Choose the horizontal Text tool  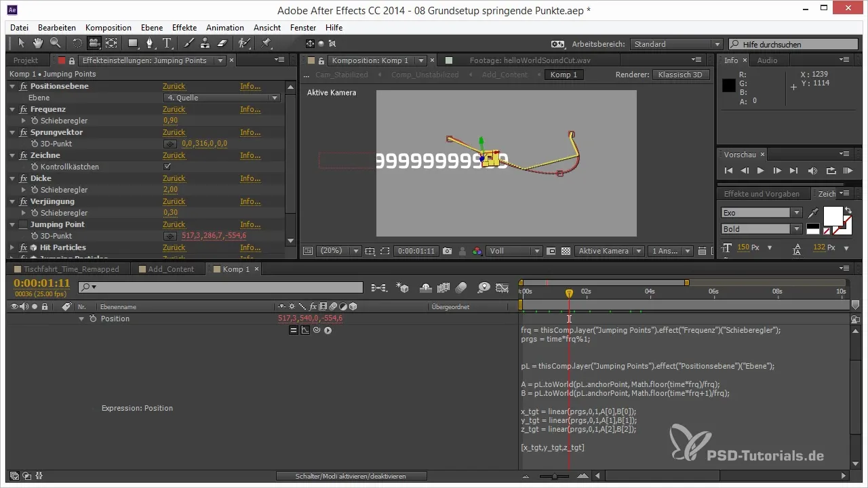point(167,43)
